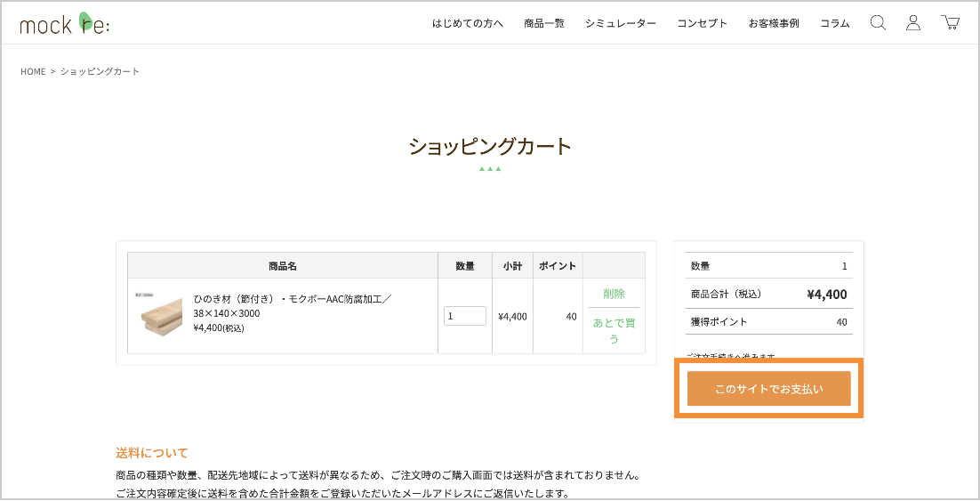The width and height of the screenshot is (980, 501).
Task: Open the コラム menu item
Action: pos(835,24)
